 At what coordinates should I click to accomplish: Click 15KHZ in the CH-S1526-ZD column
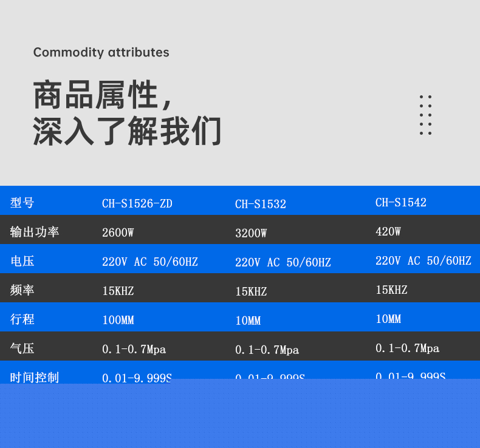(118, 291)
